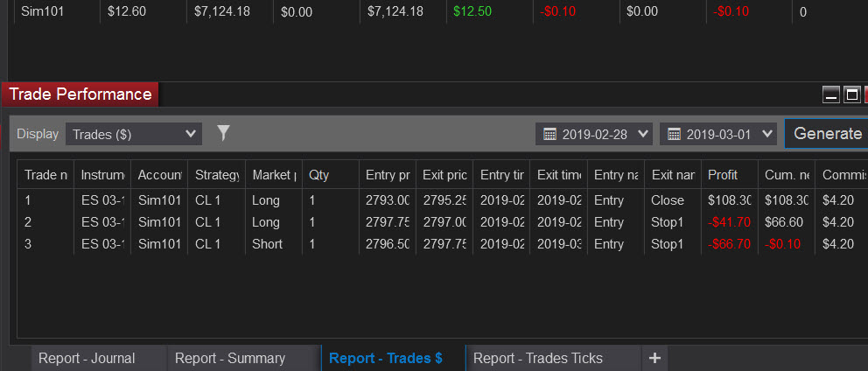The width and height of the screenshot is (868, 371).
Task: Minimize the Trade Performance panel
Action: (x=831, y=95)
